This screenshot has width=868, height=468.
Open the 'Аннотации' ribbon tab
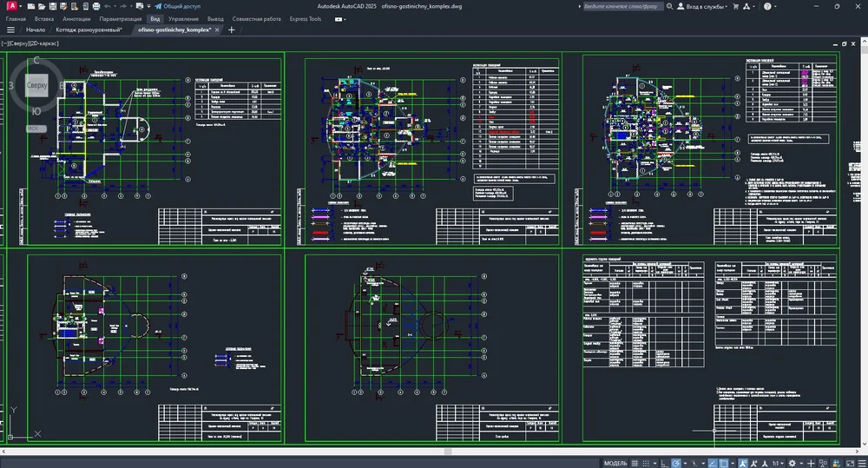[x=76, y=17]
